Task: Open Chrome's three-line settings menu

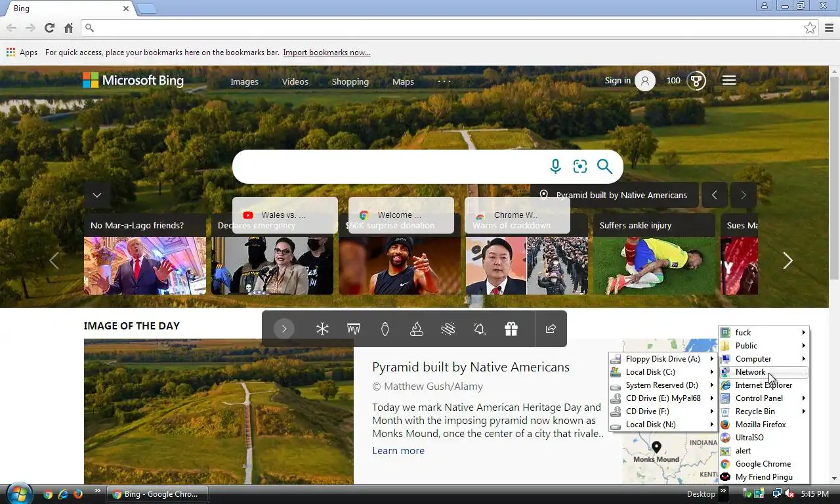Action: tap(829, 28)
